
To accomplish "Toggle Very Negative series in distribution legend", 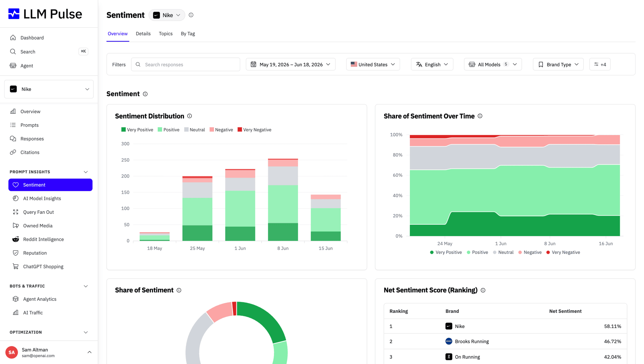I will click(x=255, y=130).
